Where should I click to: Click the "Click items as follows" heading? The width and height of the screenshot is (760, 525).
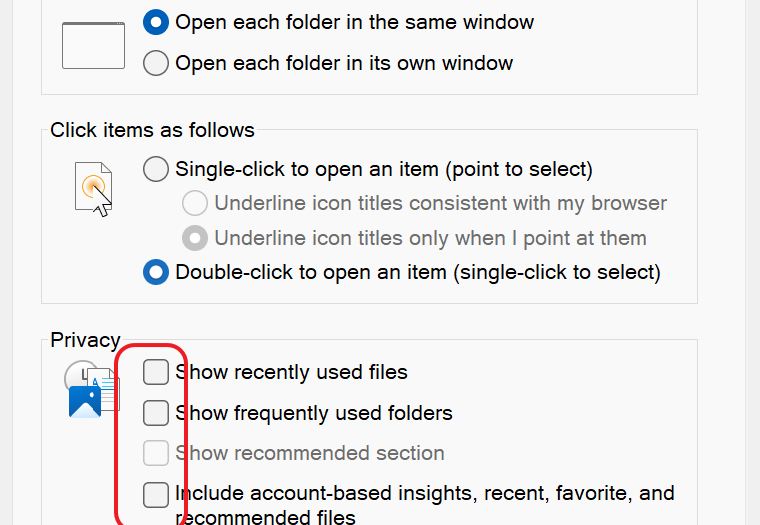point(152,130)
